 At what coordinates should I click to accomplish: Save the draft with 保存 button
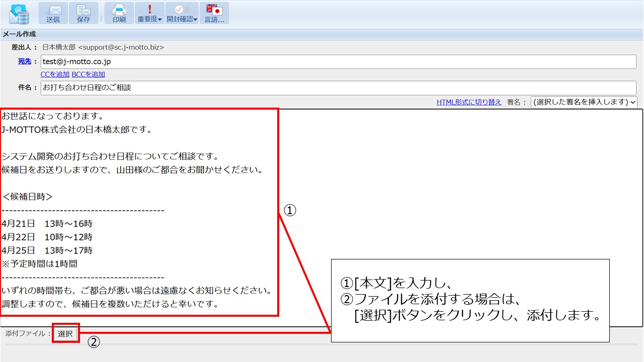click(84, 14)
